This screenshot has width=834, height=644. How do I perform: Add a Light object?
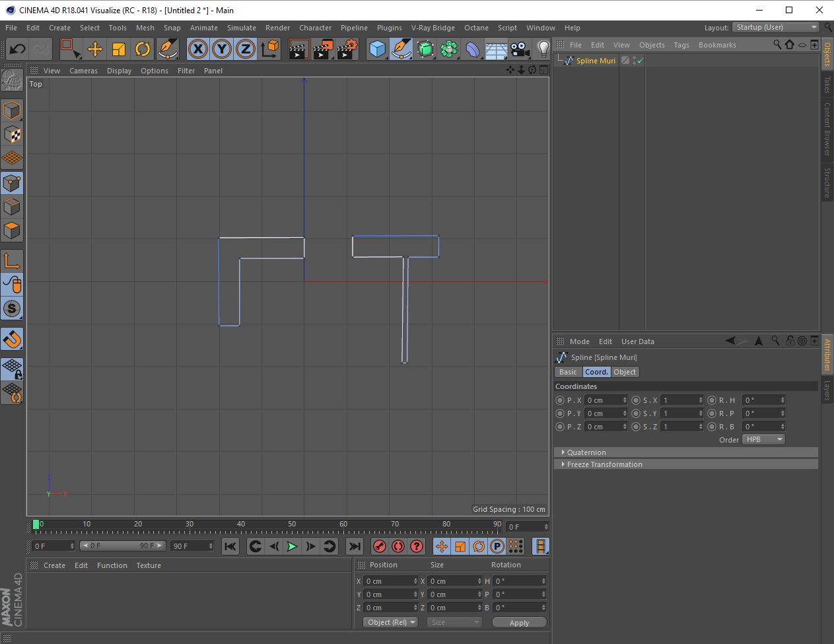tap(543, 49)
